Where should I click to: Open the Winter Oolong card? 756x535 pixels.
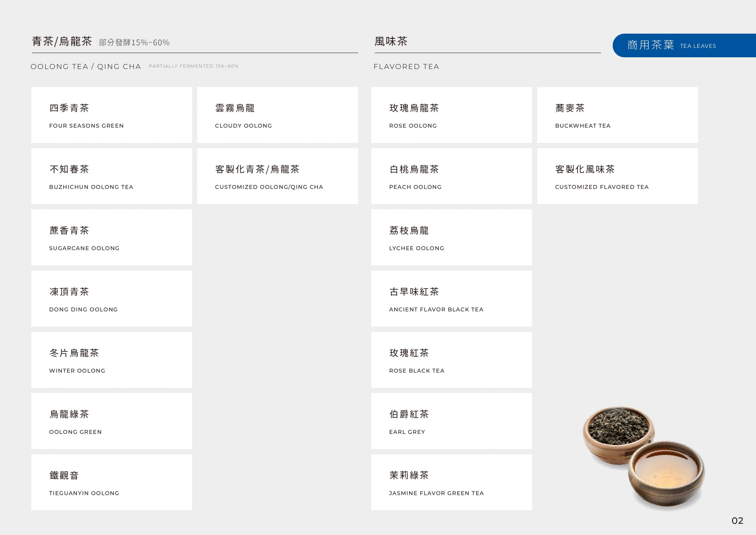click(111, 360)
